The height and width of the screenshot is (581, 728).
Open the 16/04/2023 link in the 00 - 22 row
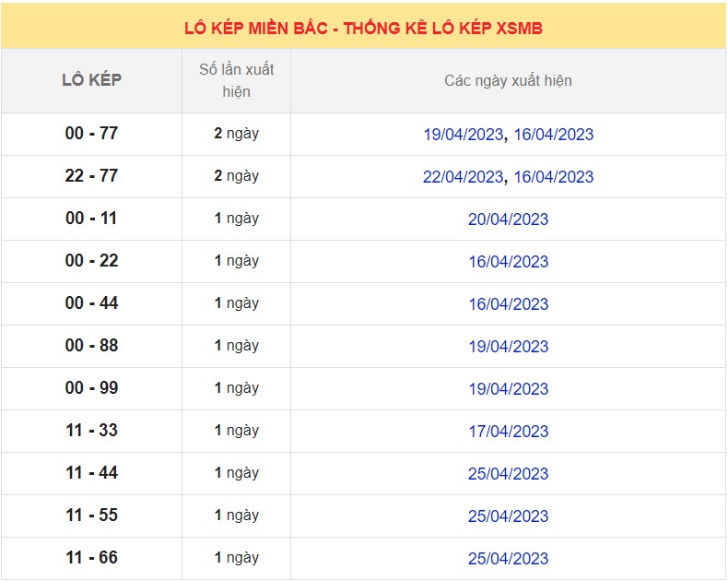tap(508, 262)
